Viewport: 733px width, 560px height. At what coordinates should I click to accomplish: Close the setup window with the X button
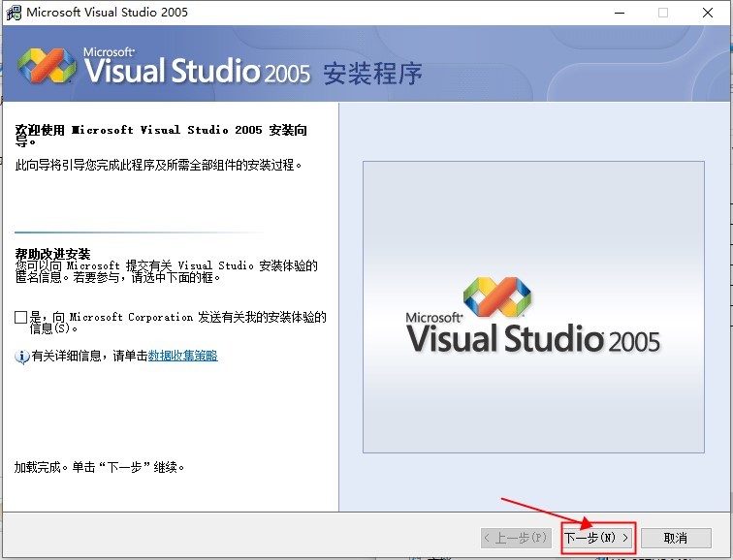coord(709,13)
